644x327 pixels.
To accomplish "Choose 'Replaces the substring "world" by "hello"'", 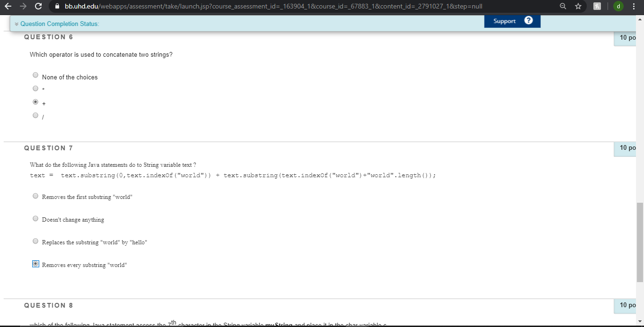I will point(35,241).
